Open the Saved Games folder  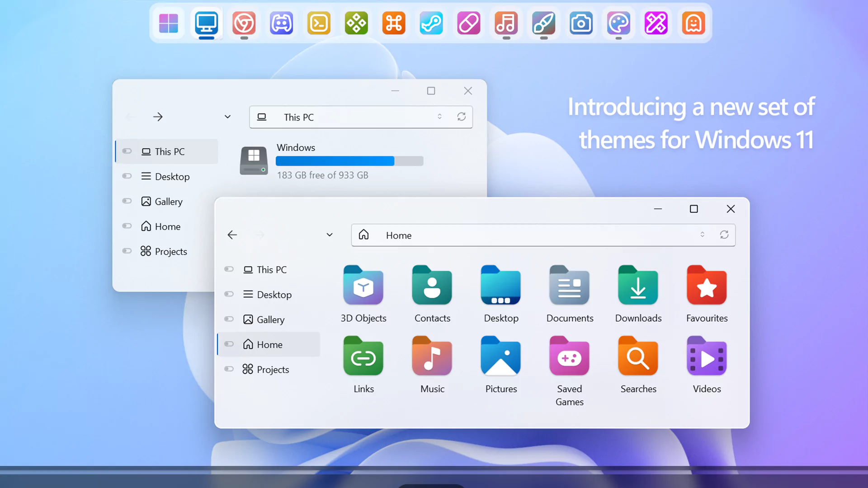pyautogui.click(x=569, y=357)
